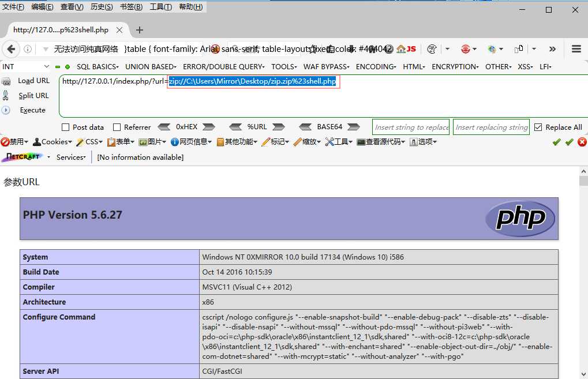Click the green minus icon in HackBar
The width and height of the screenshot is (588, 379).
point(57,67)
